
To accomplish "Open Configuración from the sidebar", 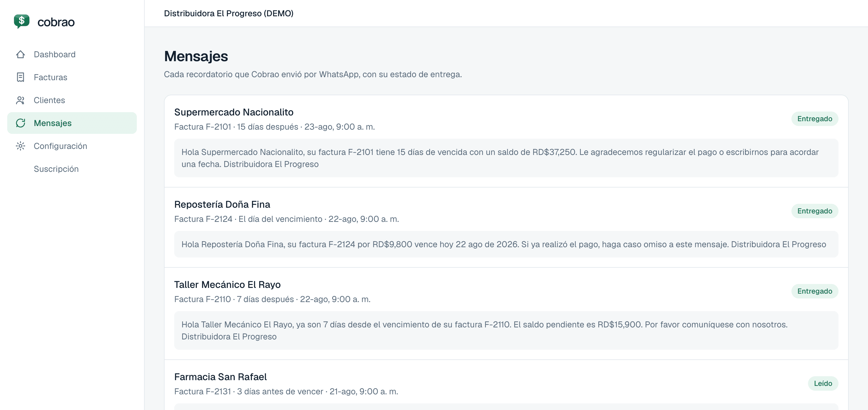I will (x=72, y=146).
